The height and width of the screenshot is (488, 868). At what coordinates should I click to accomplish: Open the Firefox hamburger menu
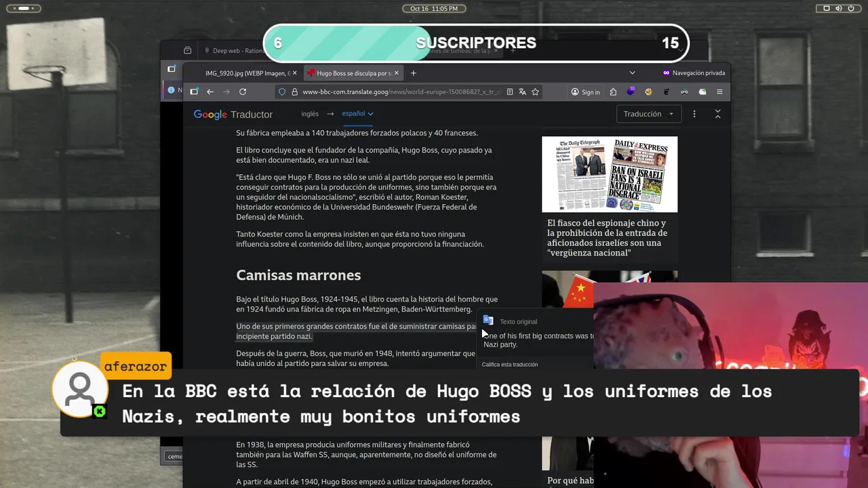click(x=719, y=91)
